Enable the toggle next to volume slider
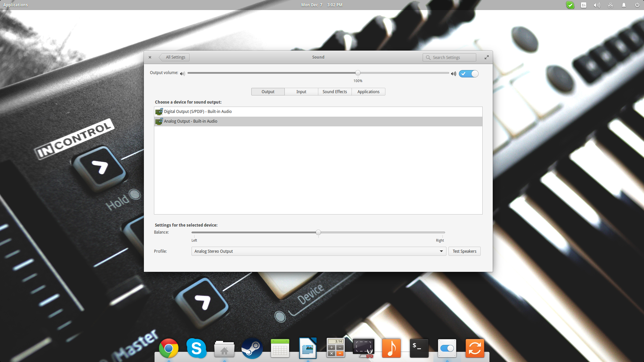The image size is (644, 362). click(468, 73)
